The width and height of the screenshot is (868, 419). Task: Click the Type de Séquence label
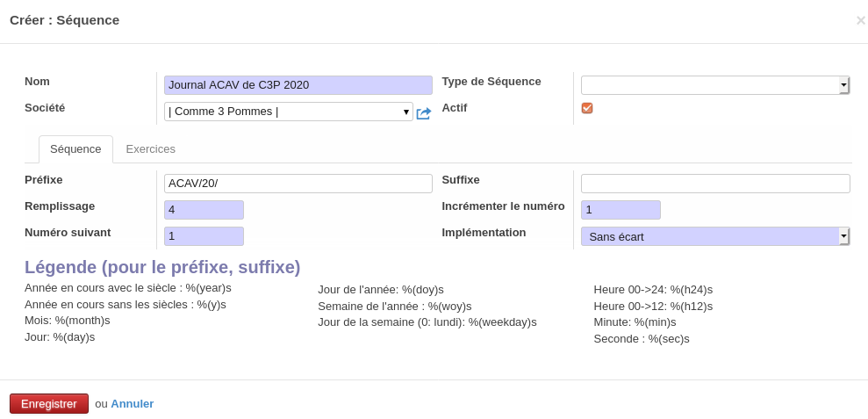pyautogui.click(x=491, y=82)
